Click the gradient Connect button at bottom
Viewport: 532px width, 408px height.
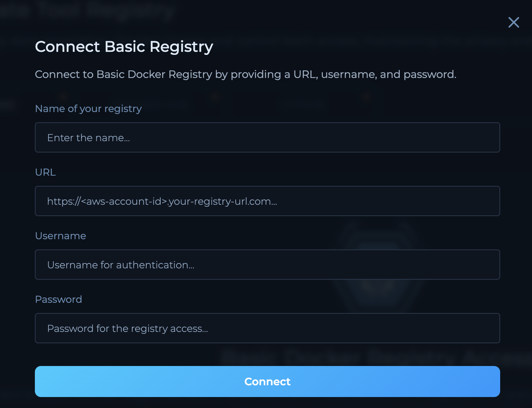pyautogui.click(x=267, y=382)
